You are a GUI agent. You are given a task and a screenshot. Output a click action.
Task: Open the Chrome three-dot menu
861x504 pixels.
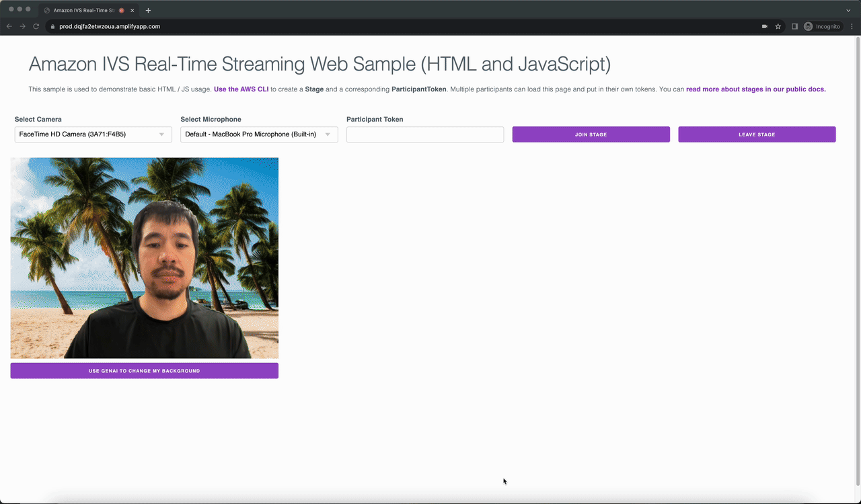[852, 26]
